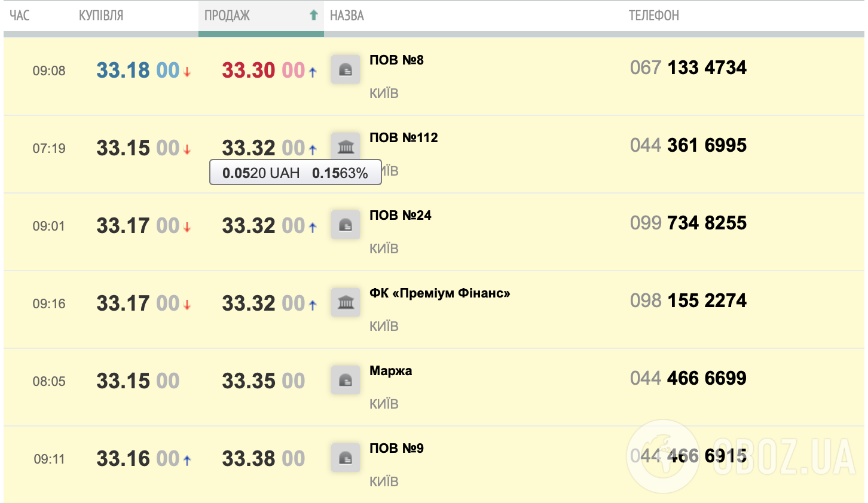
Task: Click the red down arrow next to 33.18
Action: [x=187, y=72]
